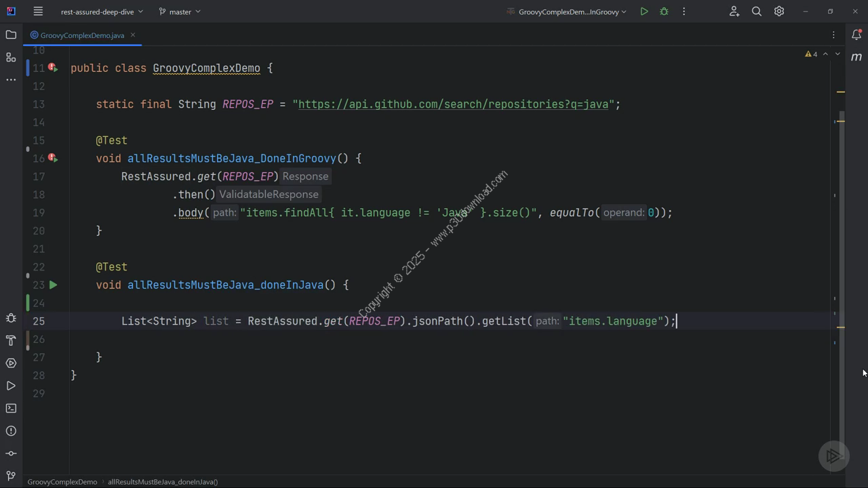Open the Structure tool window
The height and width of the screenshot is (488, 868).
[11, 58]
